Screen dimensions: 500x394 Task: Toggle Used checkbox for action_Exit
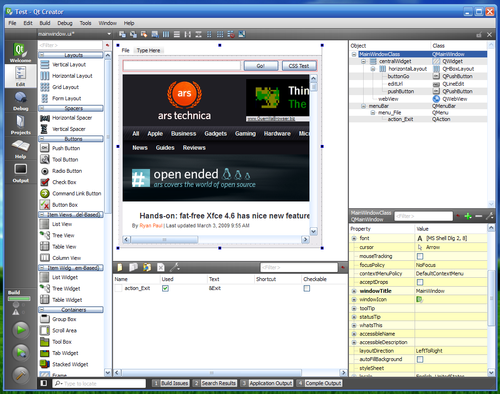[x=165, y=288]
